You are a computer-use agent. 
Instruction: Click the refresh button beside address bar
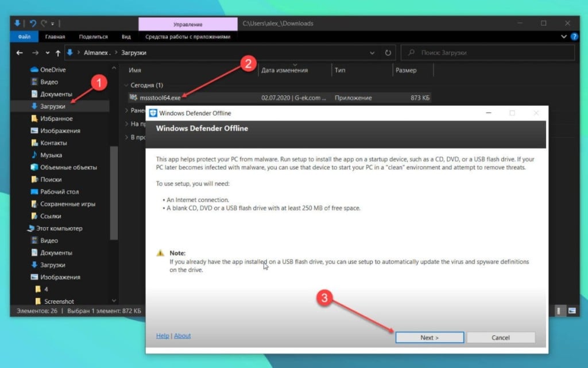[x=388, y=53]
